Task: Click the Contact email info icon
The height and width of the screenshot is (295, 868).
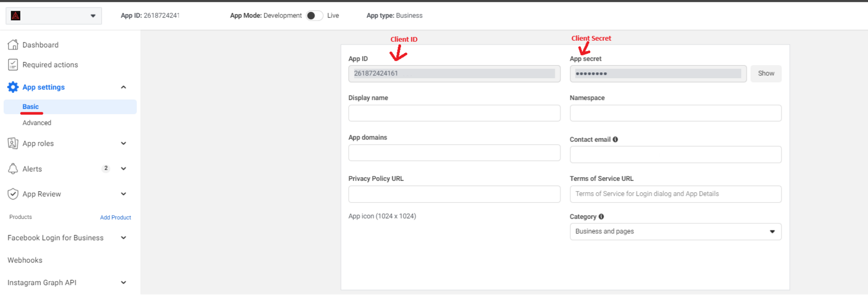Action: tap(615, 140)
